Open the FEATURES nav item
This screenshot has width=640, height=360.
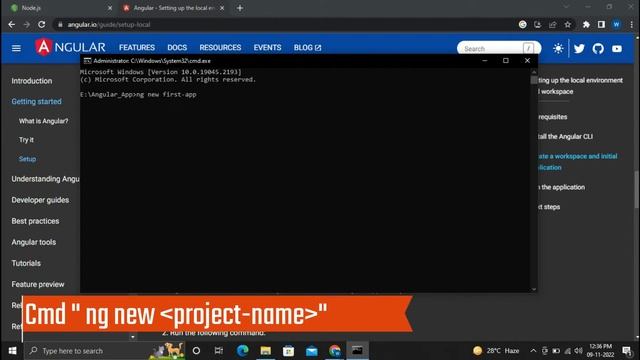[137, 48]
